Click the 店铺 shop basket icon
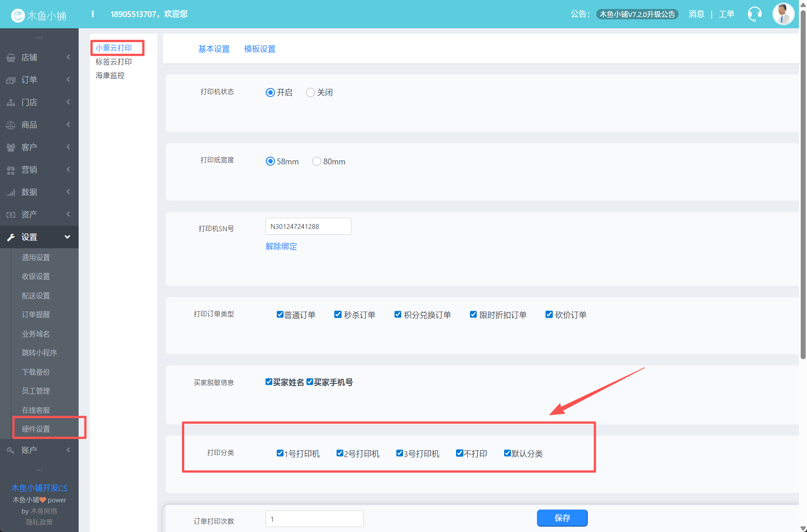 11,58
